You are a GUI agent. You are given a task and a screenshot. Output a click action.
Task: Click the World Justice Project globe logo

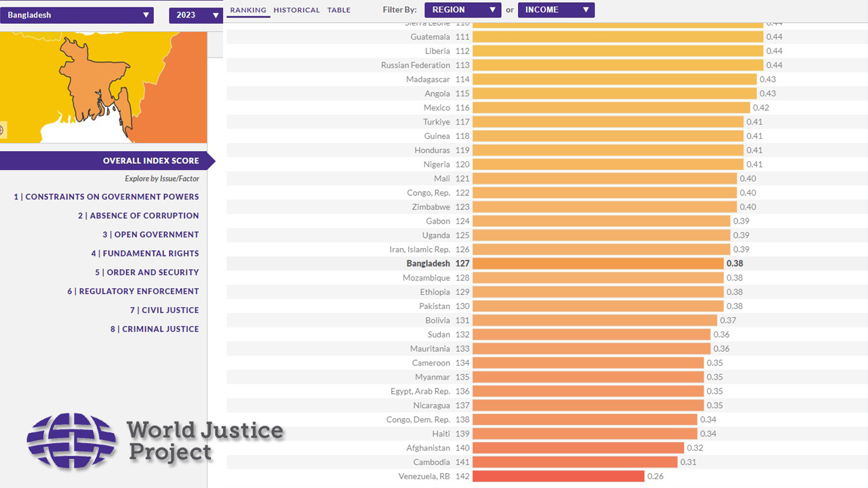[x=71, y=441]
